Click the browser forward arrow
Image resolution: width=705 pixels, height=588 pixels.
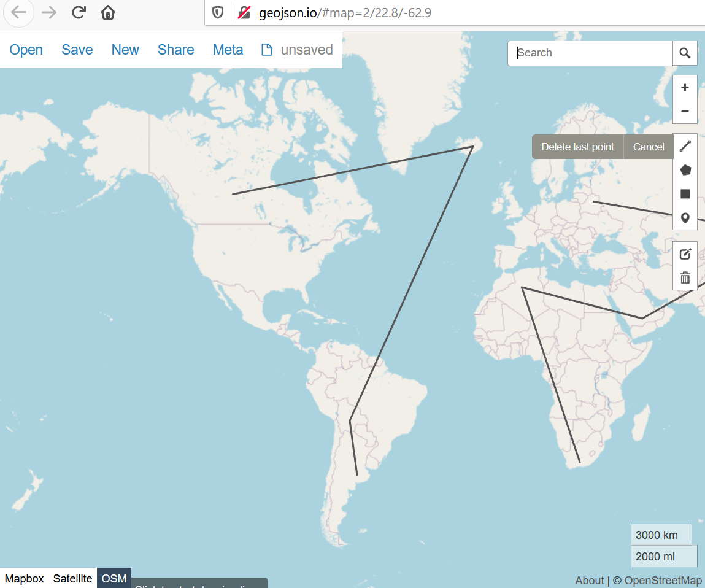(x=49, y=12)
